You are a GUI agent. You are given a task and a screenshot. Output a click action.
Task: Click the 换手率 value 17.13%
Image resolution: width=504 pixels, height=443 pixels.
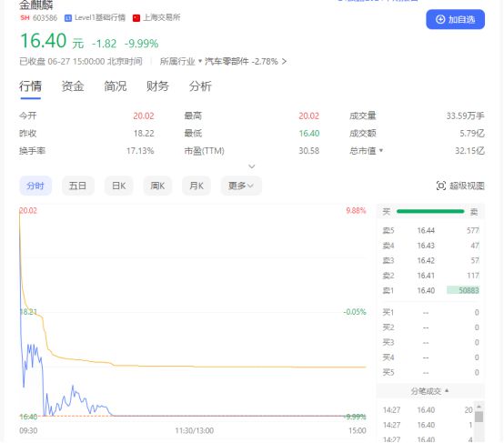tap(140, 150)
